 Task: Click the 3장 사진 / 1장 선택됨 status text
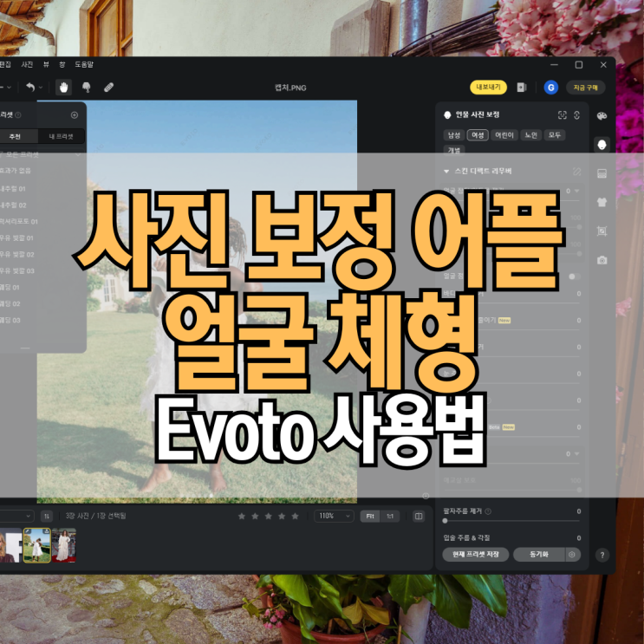click(x=95, y=516)
